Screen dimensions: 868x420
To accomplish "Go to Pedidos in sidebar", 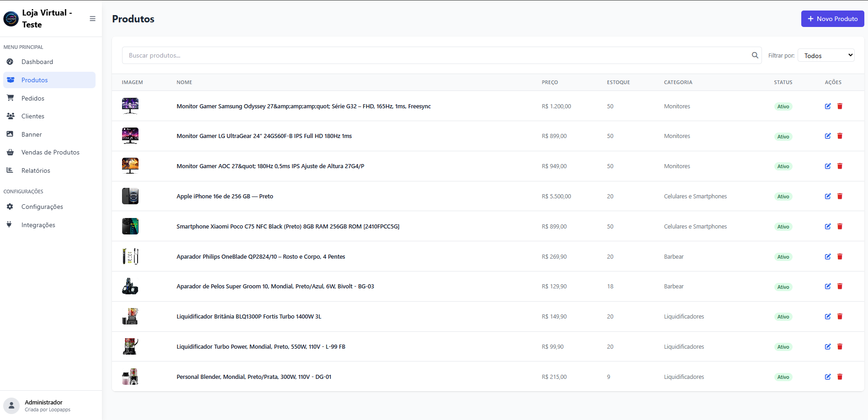I will (x=33, y=98).
